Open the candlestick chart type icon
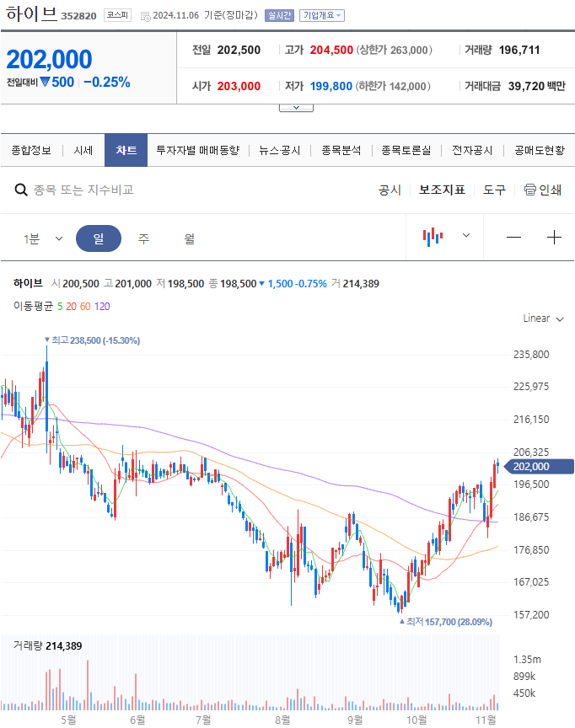Screen dimensions: 575x728 (433, 238)
